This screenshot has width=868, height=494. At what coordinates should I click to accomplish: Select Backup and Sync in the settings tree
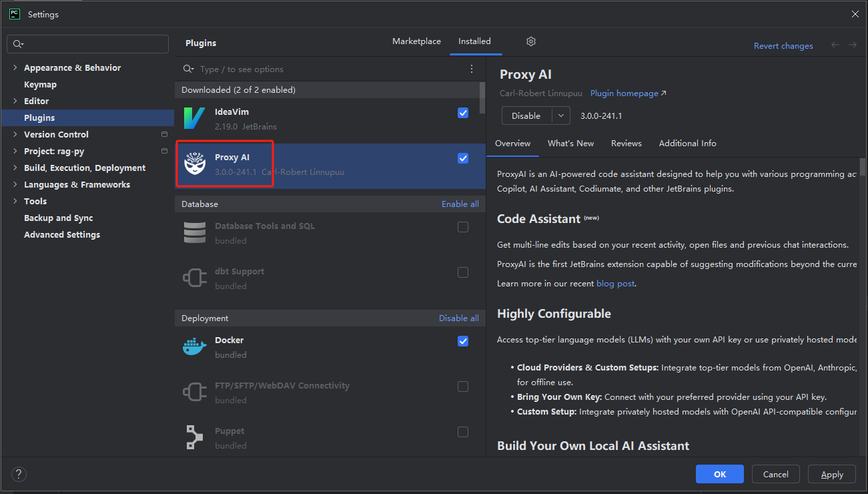59,218
